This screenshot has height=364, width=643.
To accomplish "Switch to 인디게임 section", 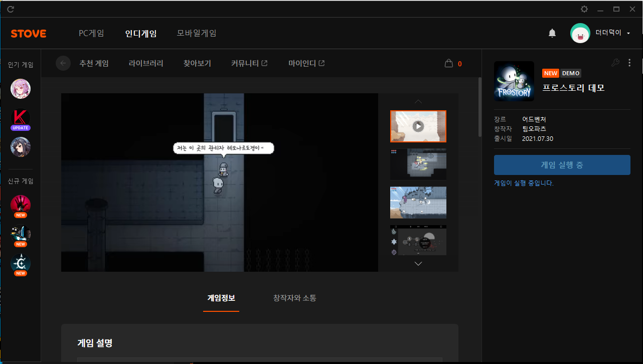I will (x=141, y=34).
